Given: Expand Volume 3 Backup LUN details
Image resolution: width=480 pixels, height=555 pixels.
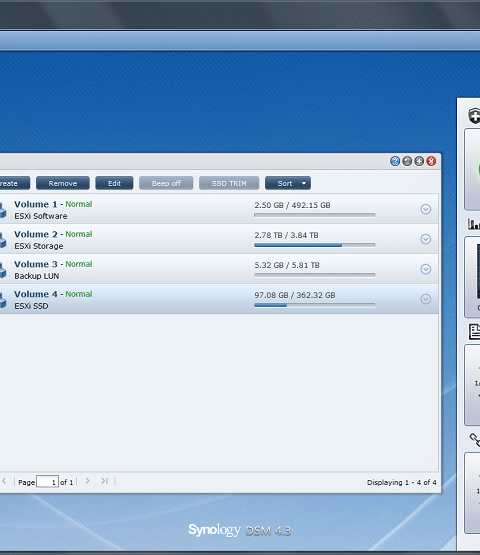Looking at the screenshot, I should pyautogui.click(x=425, y=269).
